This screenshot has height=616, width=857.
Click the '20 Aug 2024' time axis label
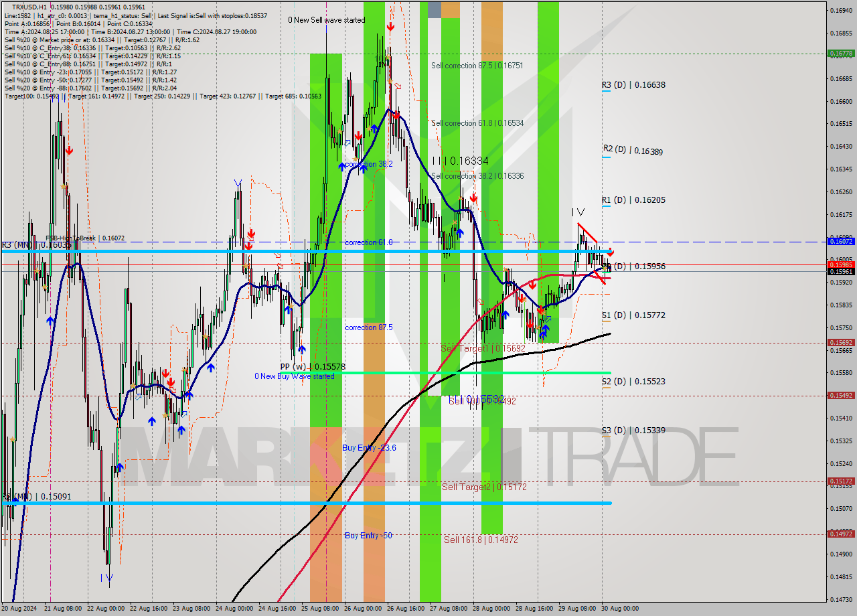[20, 609]
